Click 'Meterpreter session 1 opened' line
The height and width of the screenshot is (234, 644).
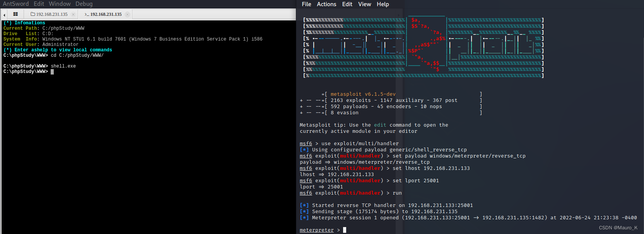pyautogui.click(x=468, y=218)
